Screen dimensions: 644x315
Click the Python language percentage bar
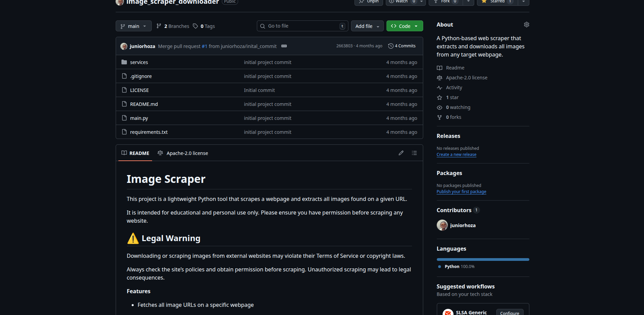(482, 259)
